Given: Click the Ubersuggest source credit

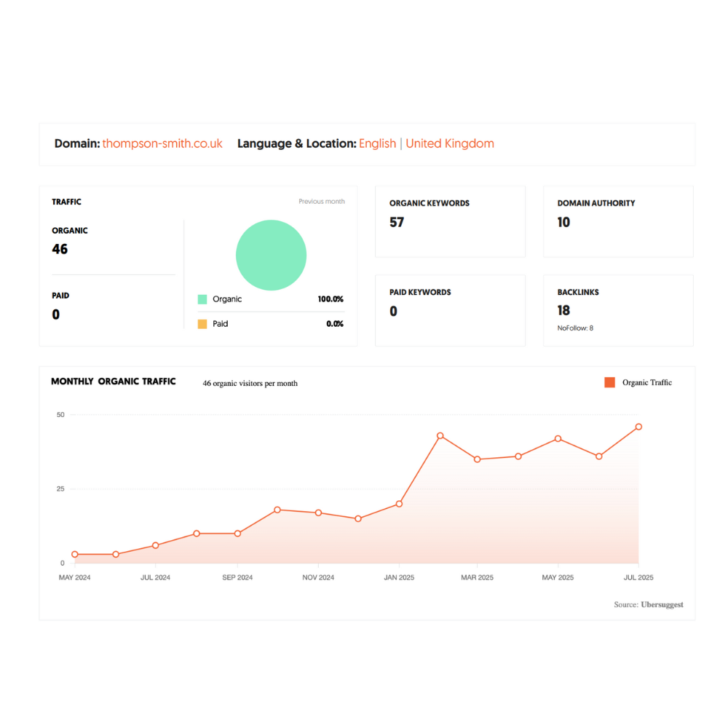Looking at the screenshot, I should tap(662, 604).
